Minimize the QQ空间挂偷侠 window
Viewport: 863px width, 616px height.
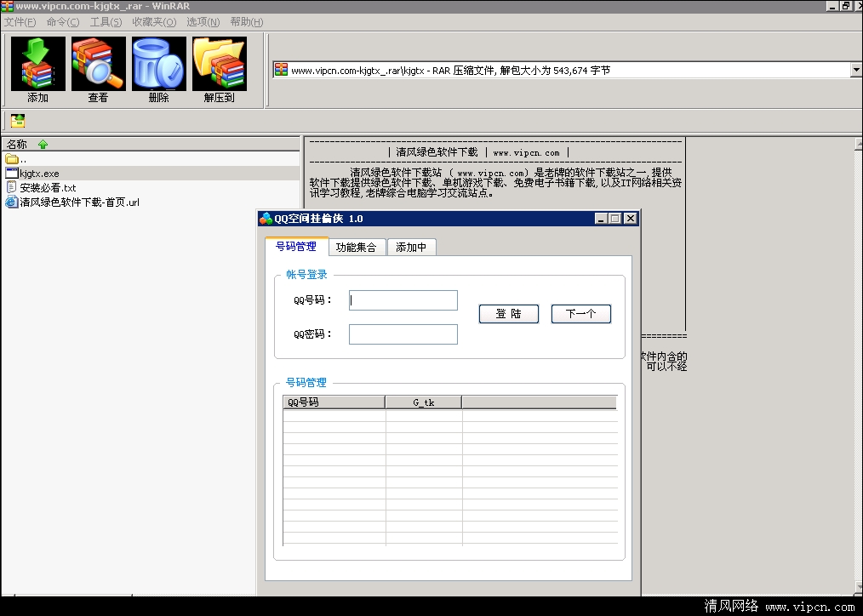coord(602,219)
